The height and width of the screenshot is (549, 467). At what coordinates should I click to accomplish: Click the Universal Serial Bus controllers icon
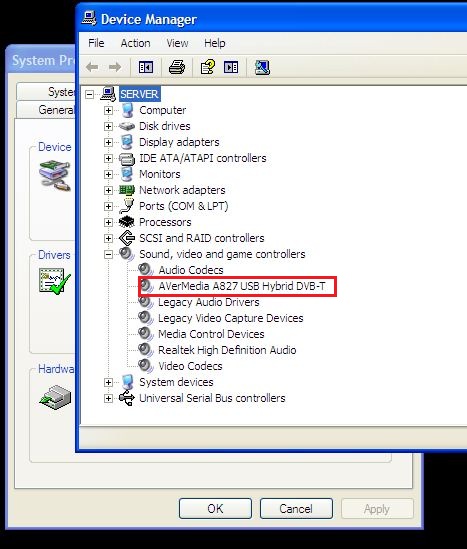[x=127, y=398]
